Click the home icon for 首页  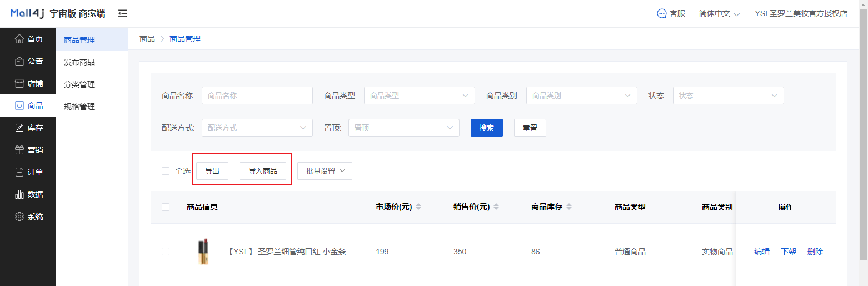tap(19, 39)
